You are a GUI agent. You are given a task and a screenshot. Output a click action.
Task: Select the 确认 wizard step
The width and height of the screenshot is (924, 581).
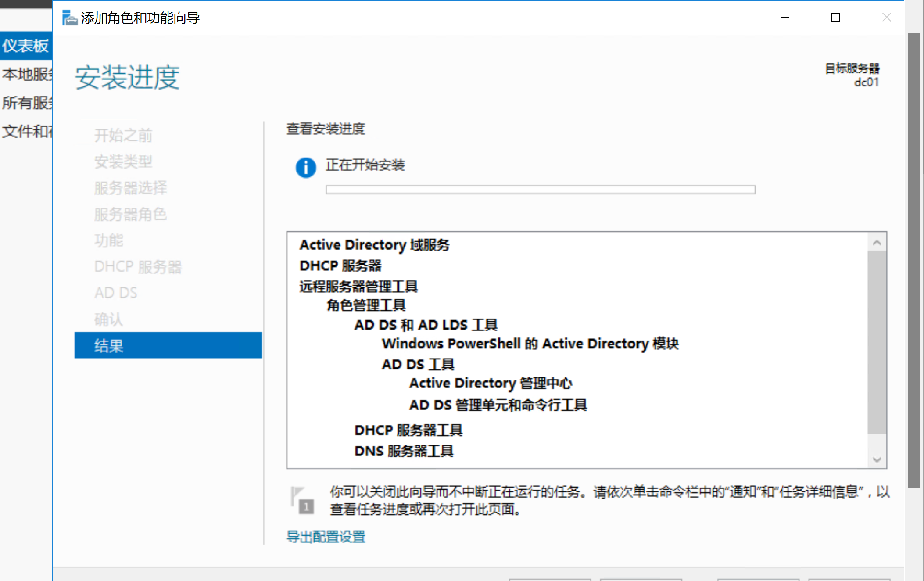pyautogui.click(x=109, y=319)
